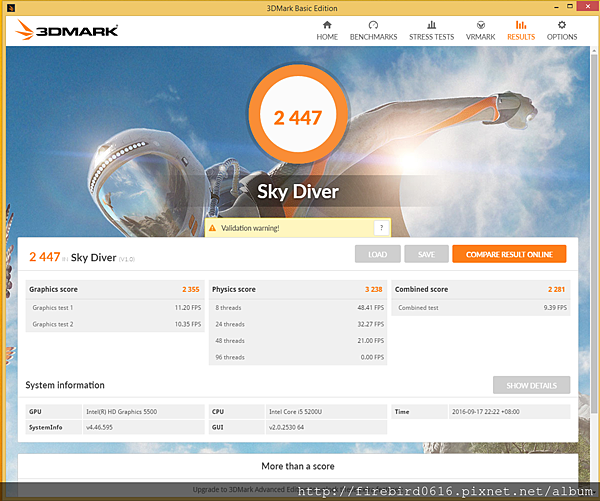Click the 3DMark logo

point(67,30)
